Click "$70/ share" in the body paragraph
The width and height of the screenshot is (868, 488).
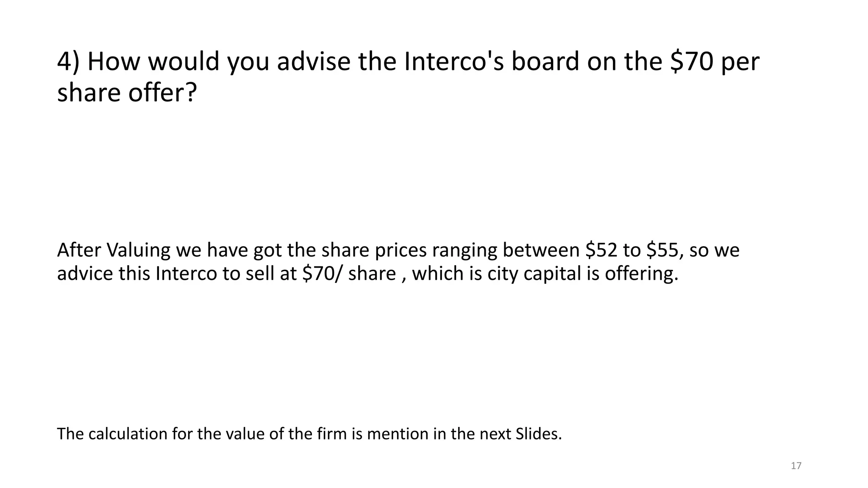[x=348, y=274]
